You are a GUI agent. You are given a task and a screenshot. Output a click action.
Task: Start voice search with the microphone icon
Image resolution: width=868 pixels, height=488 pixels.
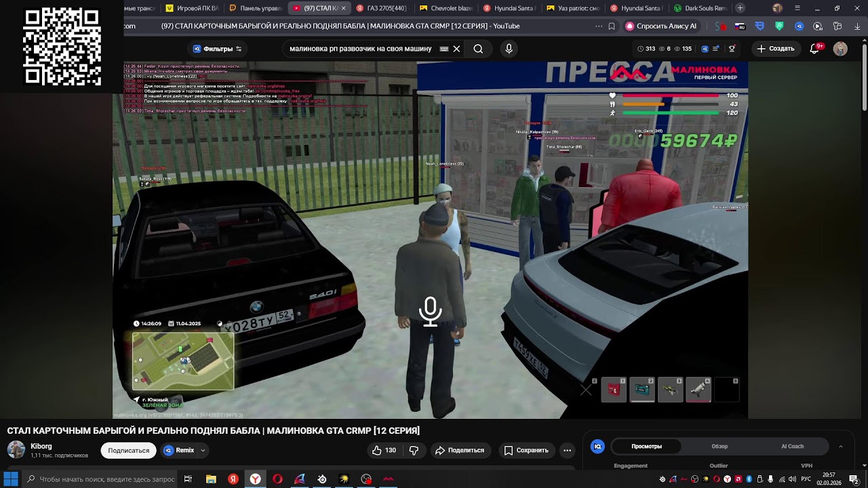[509, 49]
